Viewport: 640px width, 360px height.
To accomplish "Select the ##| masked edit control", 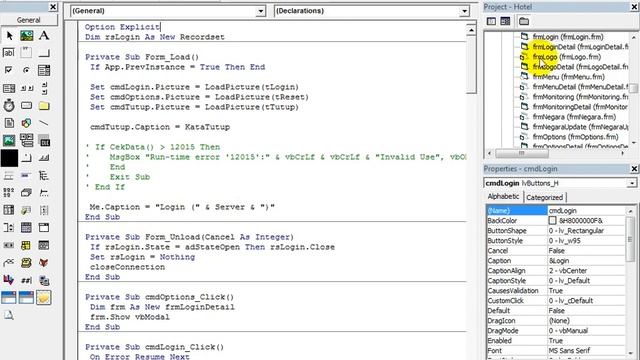I will 27,280.
